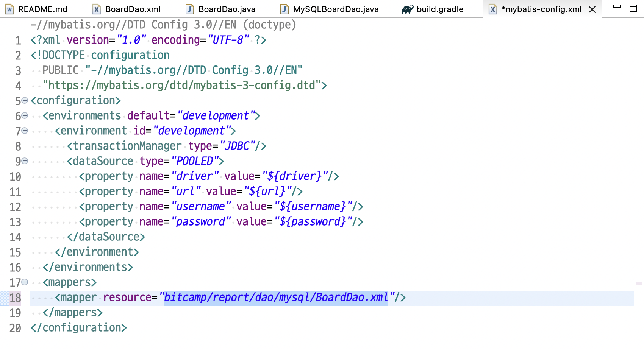Screen dimensions: 644x349
Task: Open the BoardDao.xml editor tab
Action: 127,9
